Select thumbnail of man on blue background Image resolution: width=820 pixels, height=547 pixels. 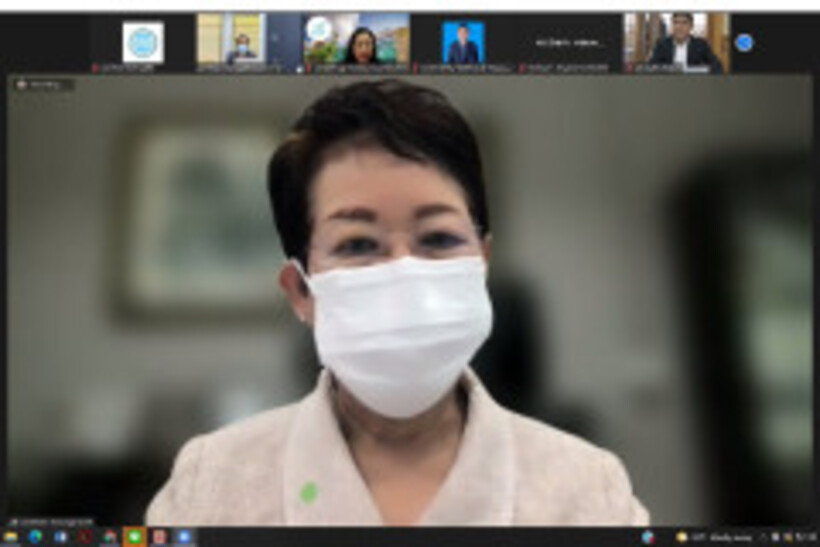point(463,42)
